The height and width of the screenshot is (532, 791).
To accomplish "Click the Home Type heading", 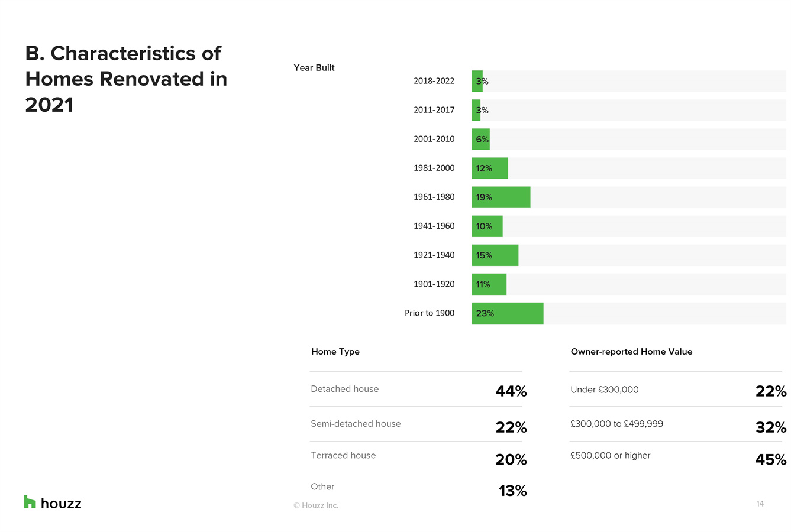I will [335, 352].
